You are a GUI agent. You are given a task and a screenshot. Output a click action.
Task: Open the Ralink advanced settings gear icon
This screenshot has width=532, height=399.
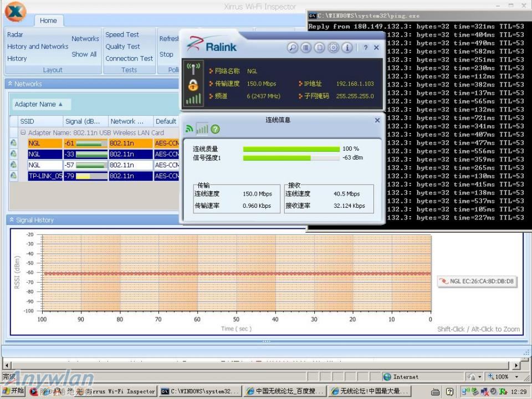[334, 48]
